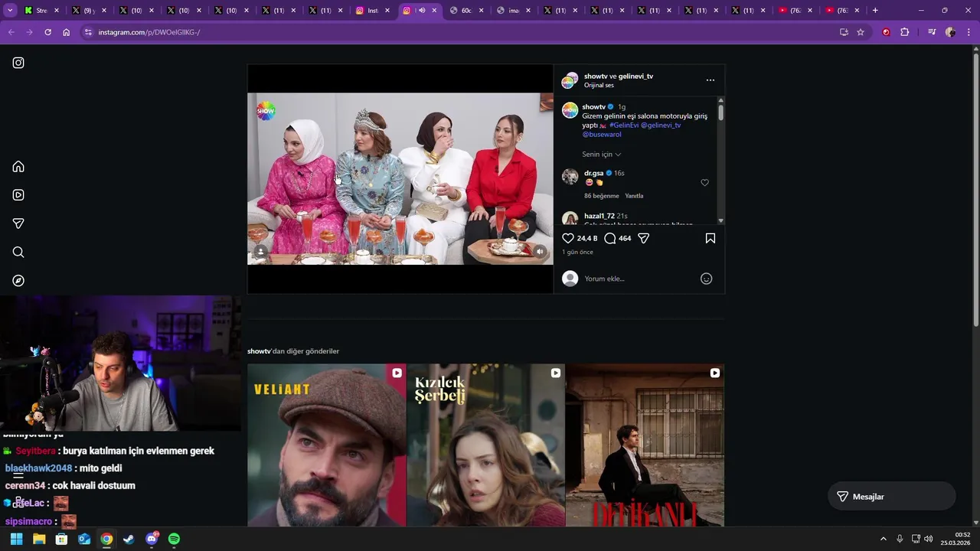Open new browser tab plus button
The width and height of the screenshot is (980, 551).
(x=875, y=11)
